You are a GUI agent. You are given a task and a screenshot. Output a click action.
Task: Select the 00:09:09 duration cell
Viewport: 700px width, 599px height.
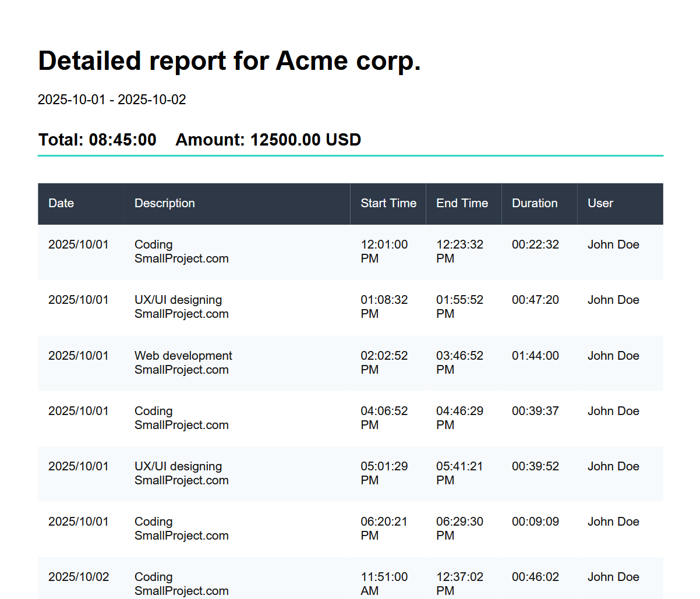point(535,522)
